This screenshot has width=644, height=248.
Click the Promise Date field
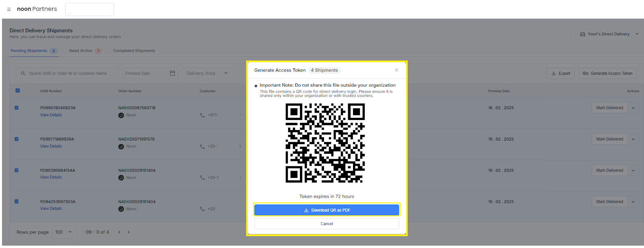pyautogui.click(x=150, y=73)
